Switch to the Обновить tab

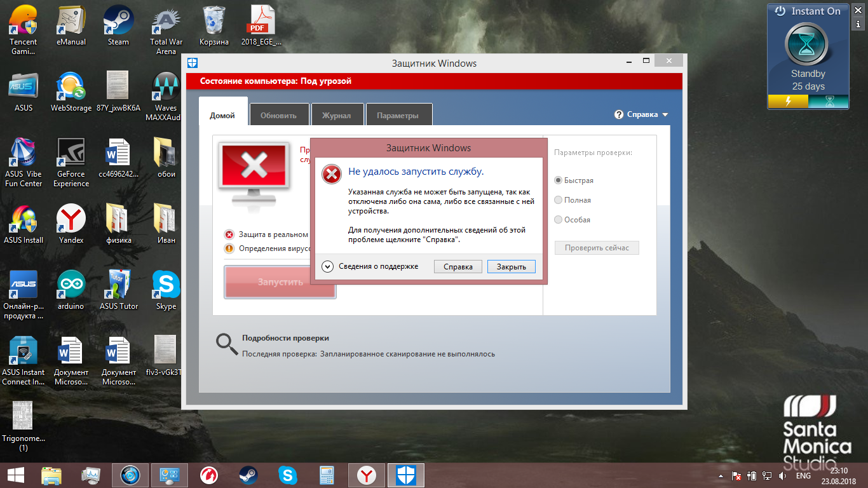(279, 116)
